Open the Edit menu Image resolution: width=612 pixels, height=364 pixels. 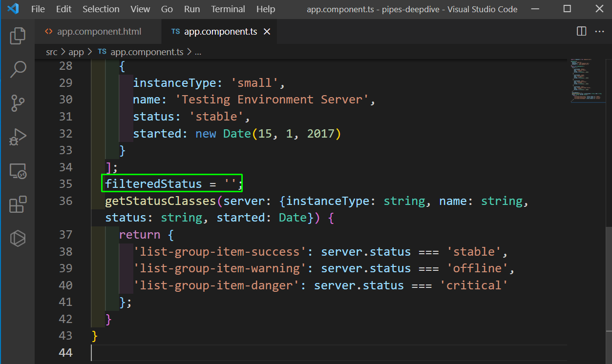click(x=63, y=9)
